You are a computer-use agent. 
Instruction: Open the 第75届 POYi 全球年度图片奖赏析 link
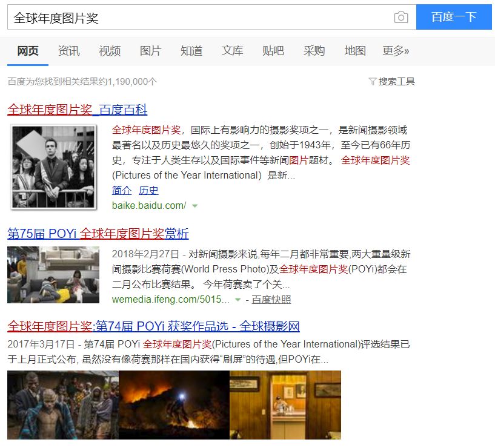click(98, 234)
